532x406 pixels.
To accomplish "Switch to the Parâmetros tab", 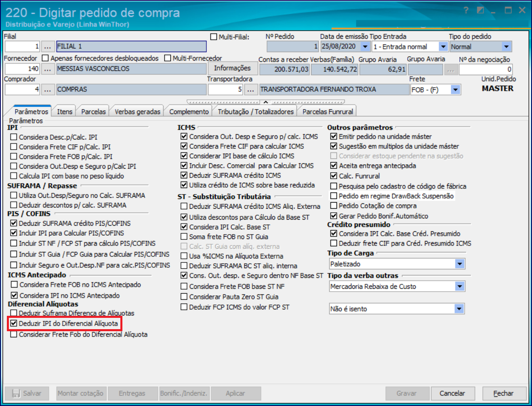I will pos(32,111).
